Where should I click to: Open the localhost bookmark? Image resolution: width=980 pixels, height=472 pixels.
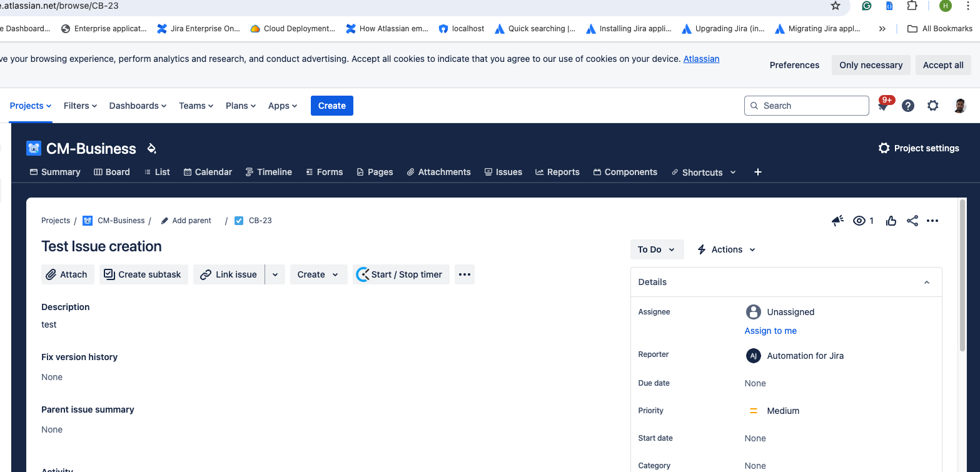462,29
